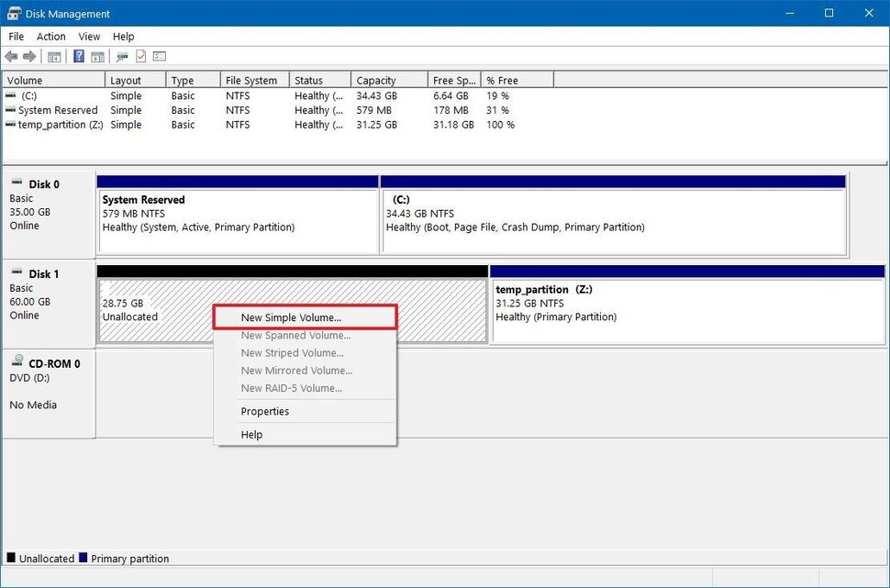Select Properties in the context menu
Image resolution: width=890 pixels, height=588 pixels.
pyautogui.click(x=264, y=411)
